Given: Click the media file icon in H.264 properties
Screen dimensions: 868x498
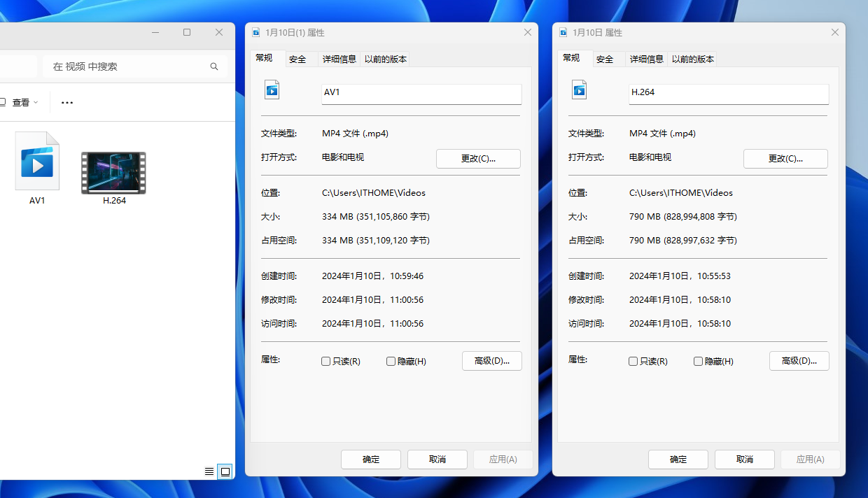Looking at the screenshot, I should [579, 90].
